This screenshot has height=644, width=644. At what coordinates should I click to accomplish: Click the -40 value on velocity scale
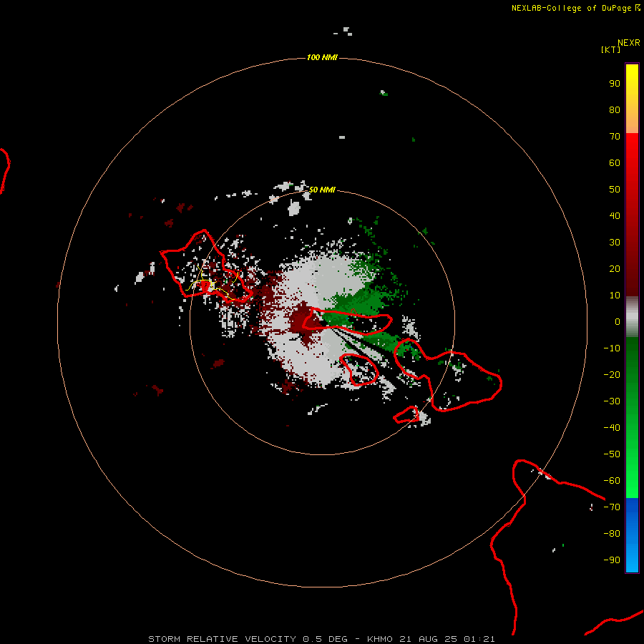[x=612, y=428]
